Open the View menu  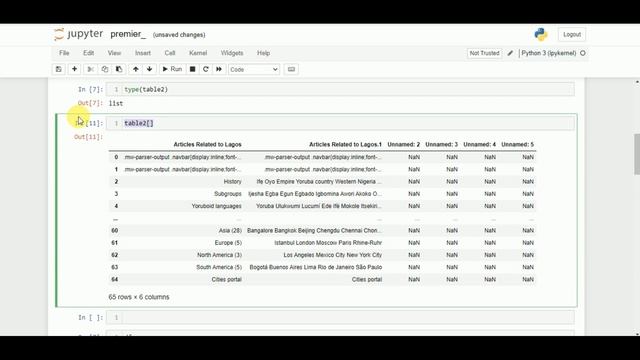click(x=114, y=53)
